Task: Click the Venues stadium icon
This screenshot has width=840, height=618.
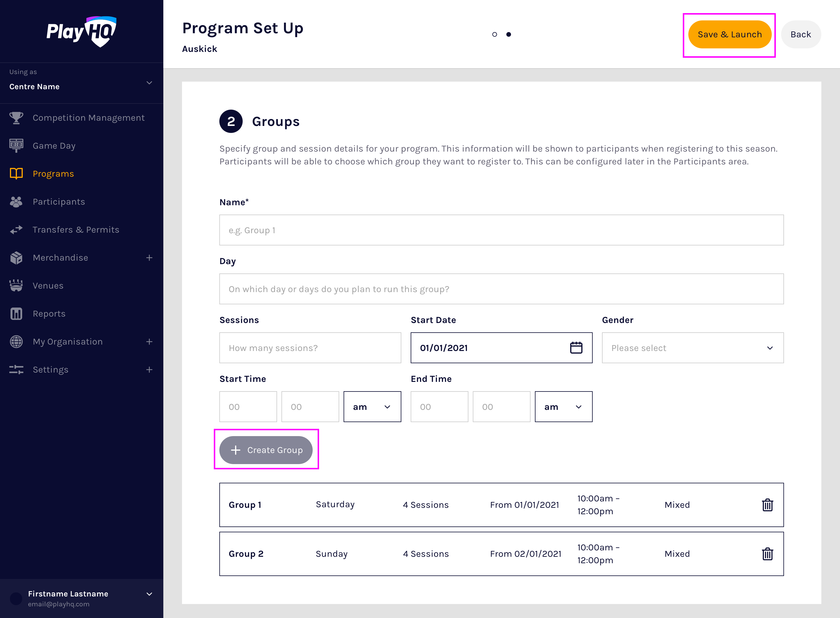Action: (x=16, y=285)
